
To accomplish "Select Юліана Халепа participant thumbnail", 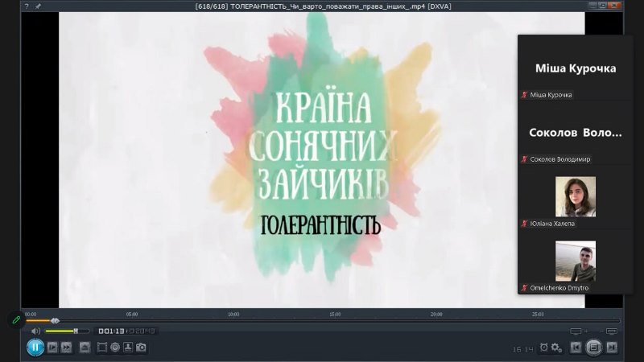I will 575,197.
